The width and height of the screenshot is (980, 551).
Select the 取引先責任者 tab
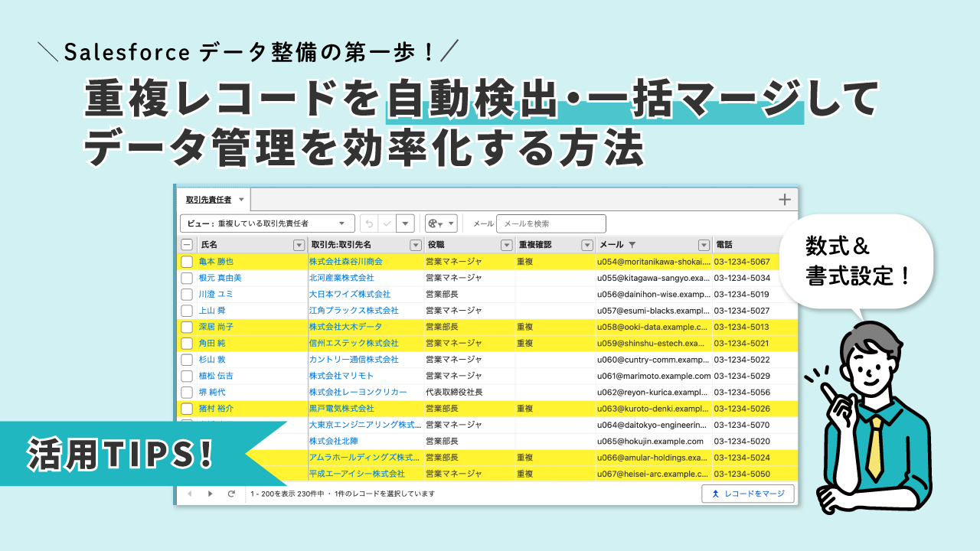[208, 200]
